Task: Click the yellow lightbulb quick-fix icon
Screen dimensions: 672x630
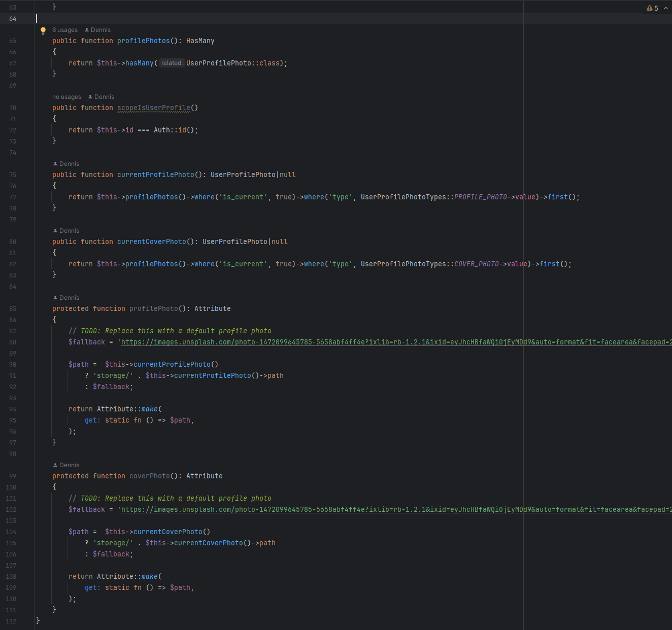Action: pyautogui.click(x=43, y=30)
